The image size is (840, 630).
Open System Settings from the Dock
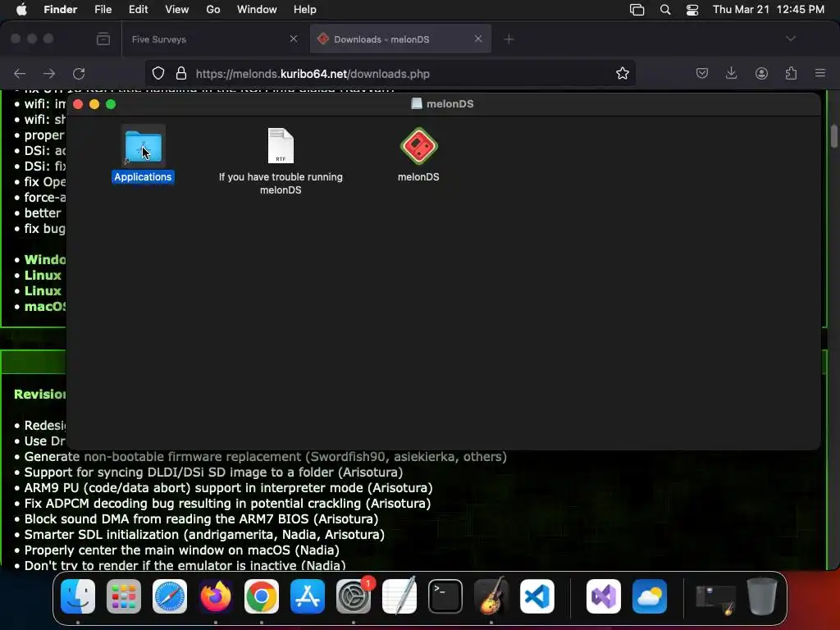point(354,596)
